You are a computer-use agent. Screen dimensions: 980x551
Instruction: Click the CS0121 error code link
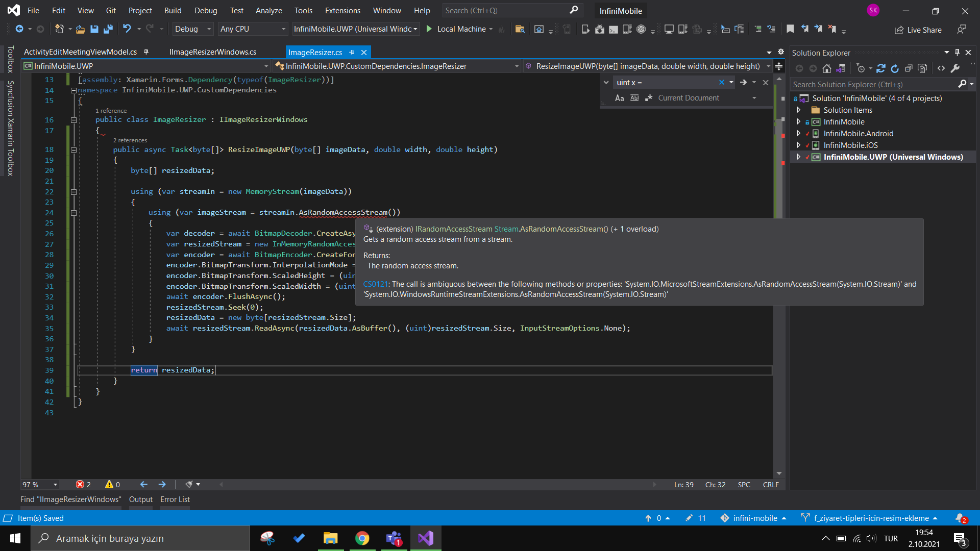pos(375,284)
